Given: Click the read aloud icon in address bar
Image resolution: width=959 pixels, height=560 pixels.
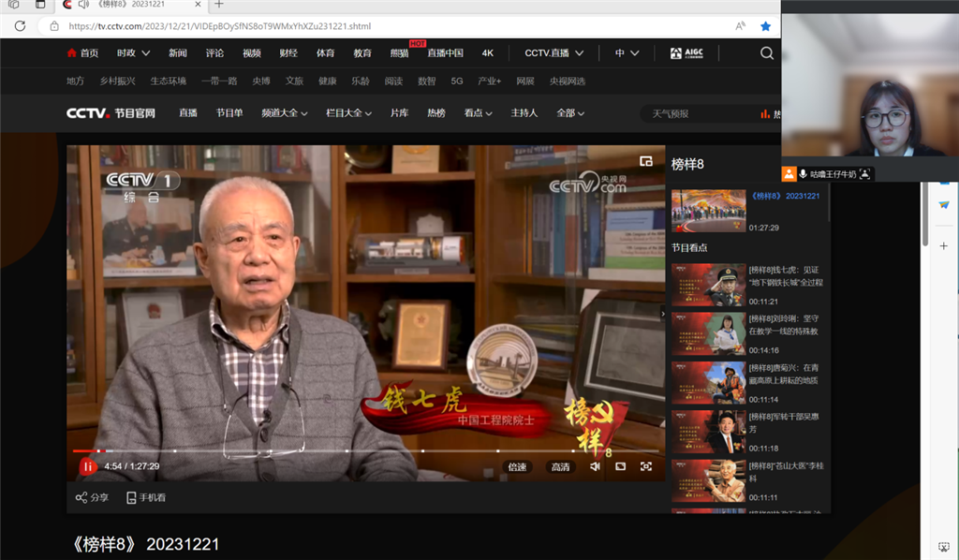Looking at the screenshot, I should pyautogui.click(x=740, y=26).
